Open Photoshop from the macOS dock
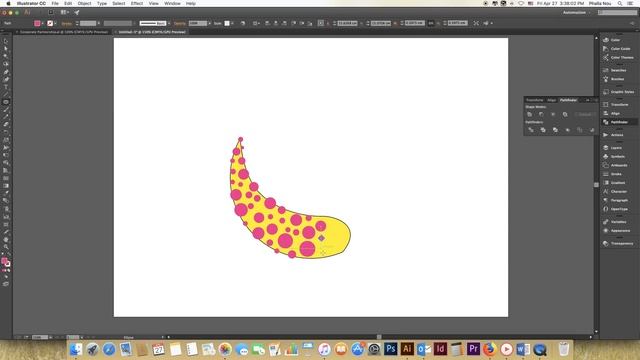Screen dimensions: 640x360 391,349
